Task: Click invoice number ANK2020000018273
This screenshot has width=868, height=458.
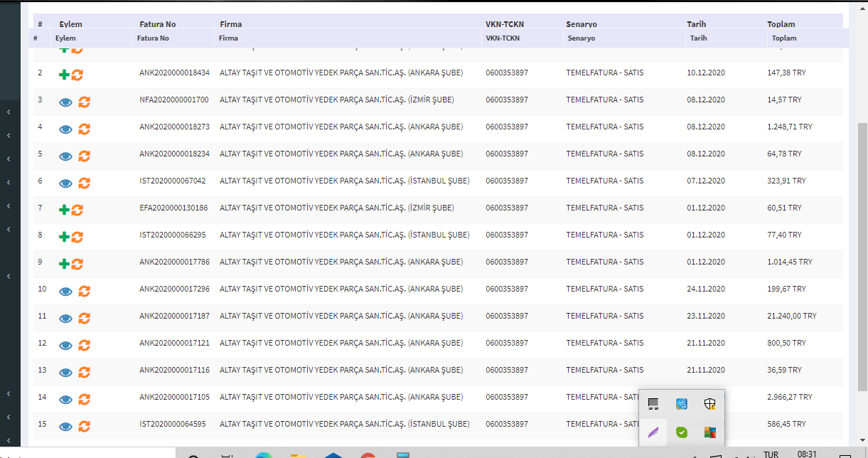Action: (174, 127)
